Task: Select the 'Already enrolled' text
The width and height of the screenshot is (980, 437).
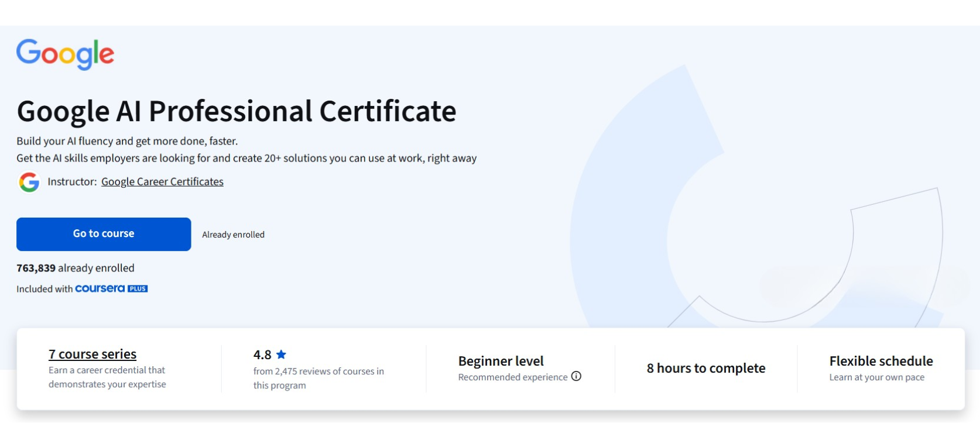Action: 233,235
